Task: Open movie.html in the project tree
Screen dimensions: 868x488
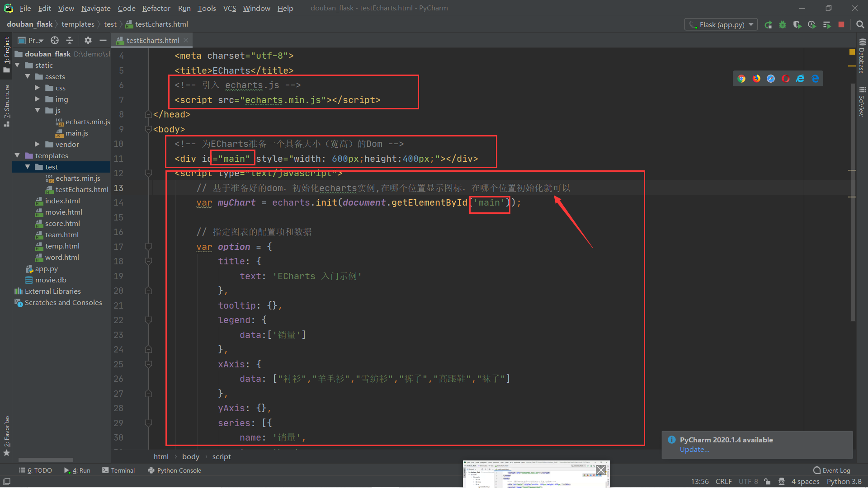Action: [63, 212]
